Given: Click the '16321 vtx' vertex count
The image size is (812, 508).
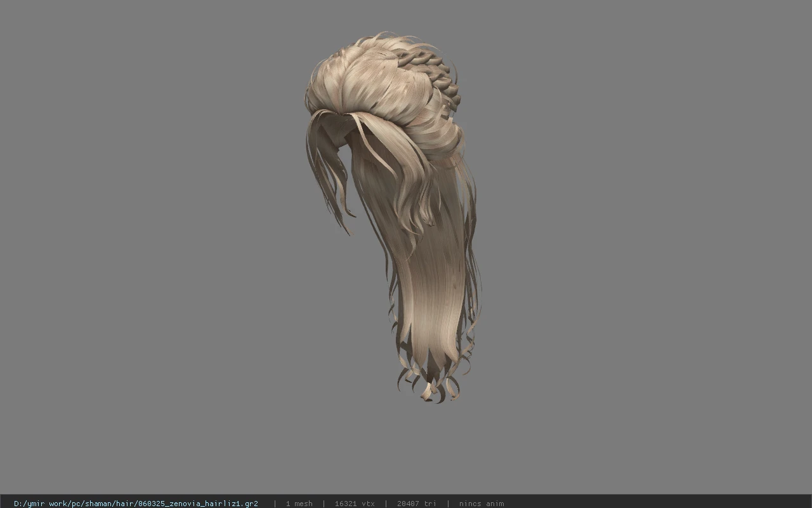Looking at the screenshot, I should click(x=355, y=504).
